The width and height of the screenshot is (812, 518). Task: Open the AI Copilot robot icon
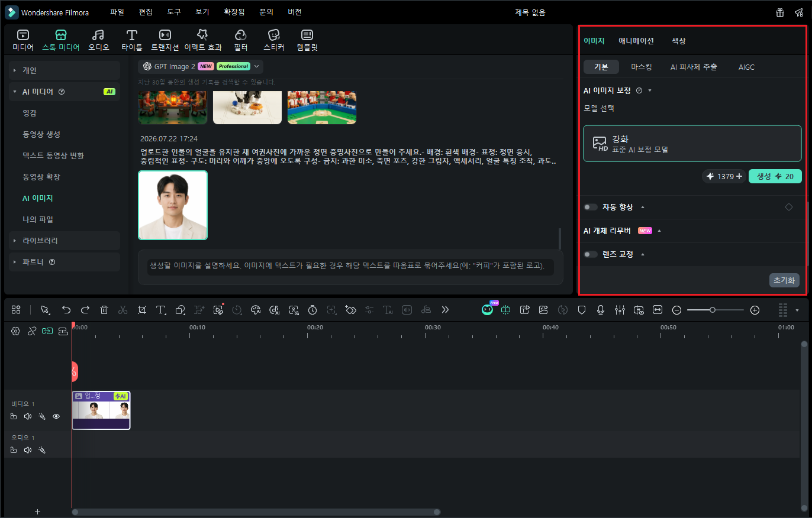tap(487, 309)
